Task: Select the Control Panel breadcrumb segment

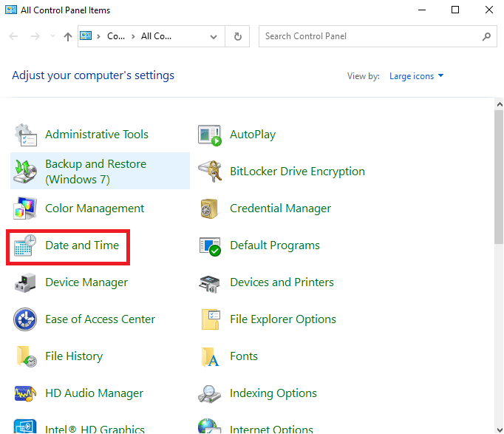Action: click(x=116, y=36)
